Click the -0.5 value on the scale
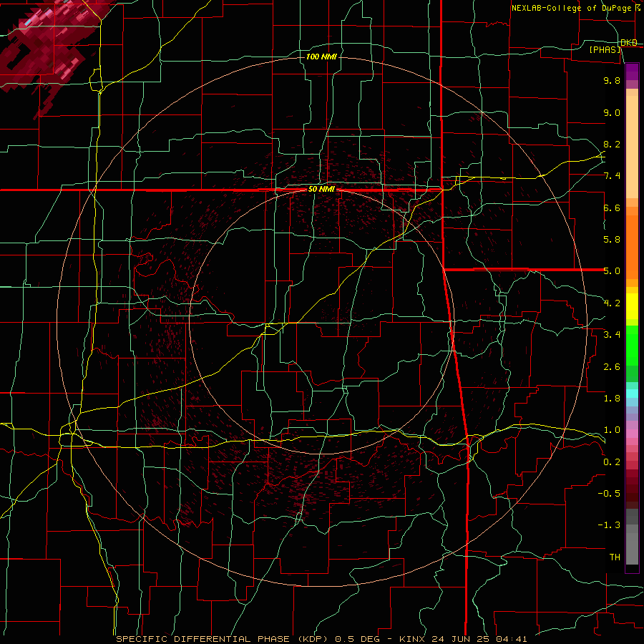Viewport: 644px width, 644px height. coord(609,494)
